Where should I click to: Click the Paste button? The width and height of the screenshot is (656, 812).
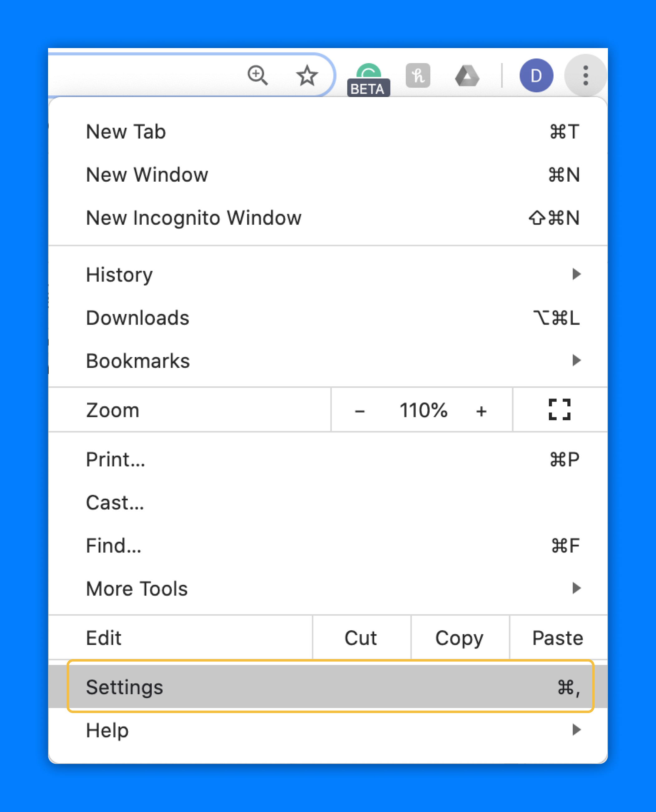(x=557, y=638)
